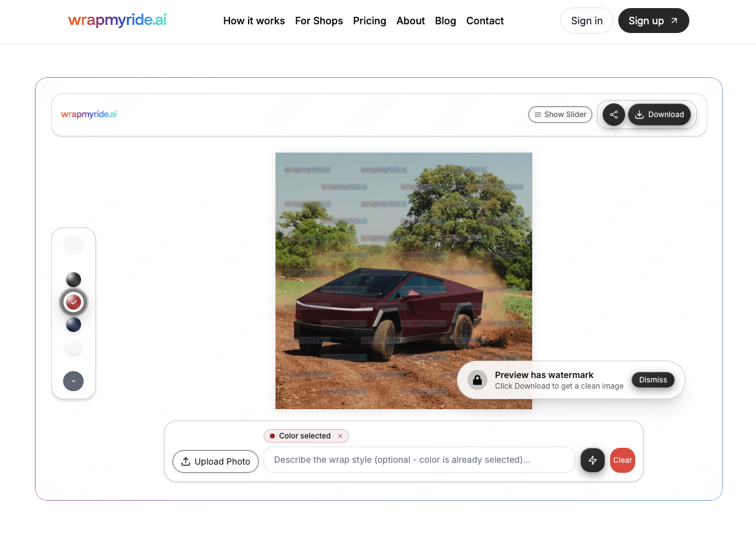Remove the Color selected chip via its x
Image resolution: width=756 pixels, height=535 pixels.
tap(340, 436)
